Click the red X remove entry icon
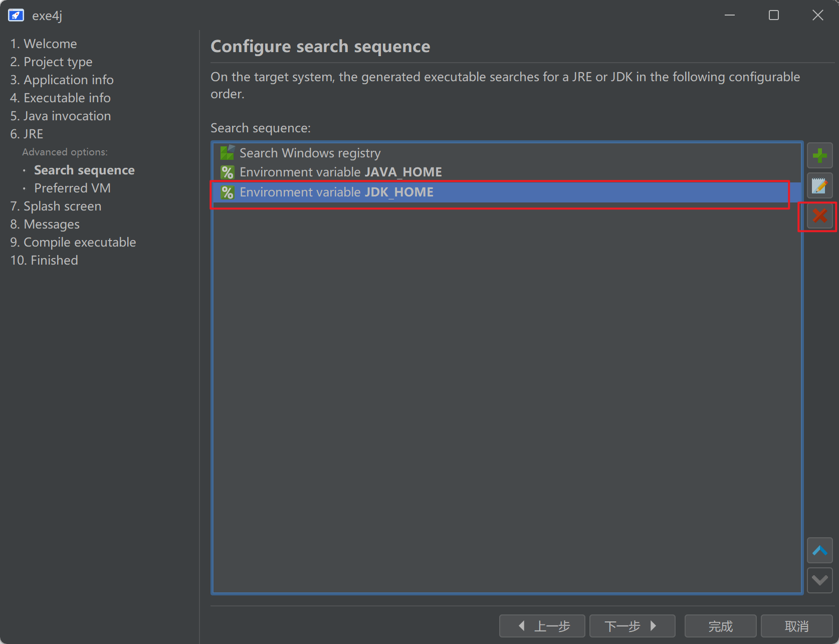839x644 pixels. coord(819,216)
